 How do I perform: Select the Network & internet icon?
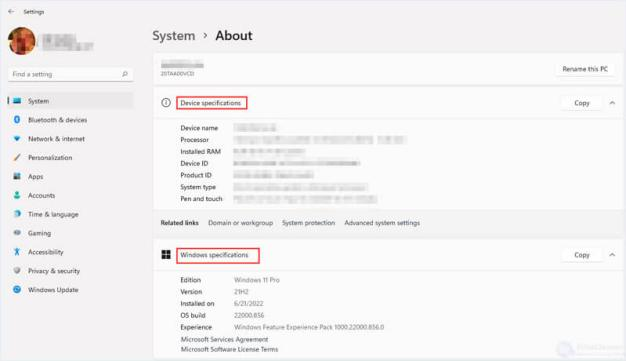(x=17, y=139)
